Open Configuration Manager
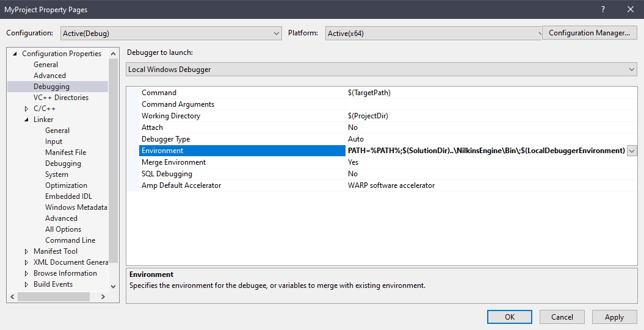The width and height of the screenshot is (644, 330). [590, 33]
